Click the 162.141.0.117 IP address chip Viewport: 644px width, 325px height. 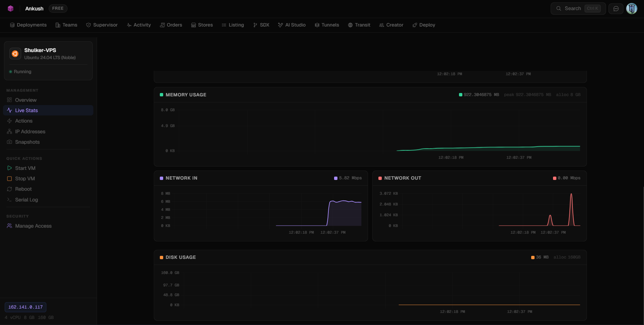26,307
